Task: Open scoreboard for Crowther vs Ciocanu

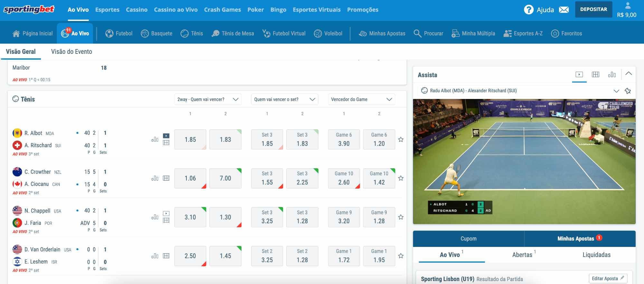Action: 166,178
